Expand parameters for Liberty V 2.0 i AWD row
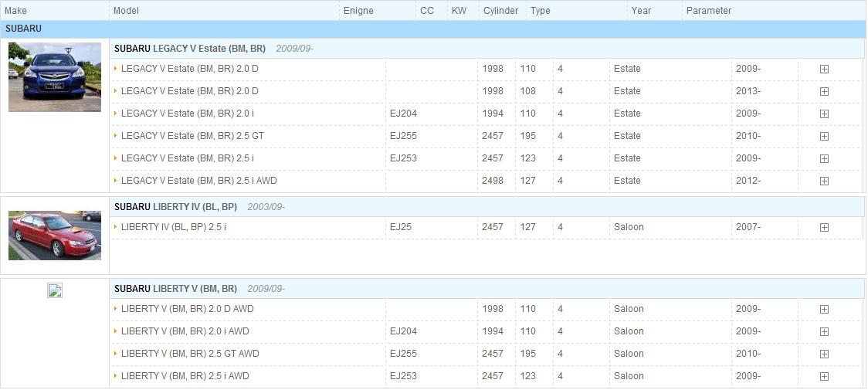Viewport: 868px width, 390px height. click(x=824, y=331)
